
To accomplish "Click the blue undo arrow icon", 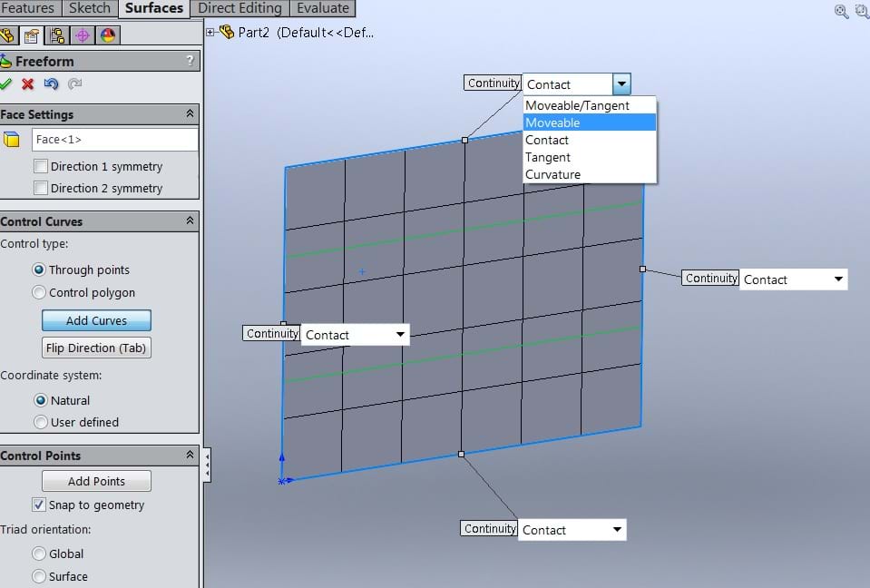I will point(51,83).
